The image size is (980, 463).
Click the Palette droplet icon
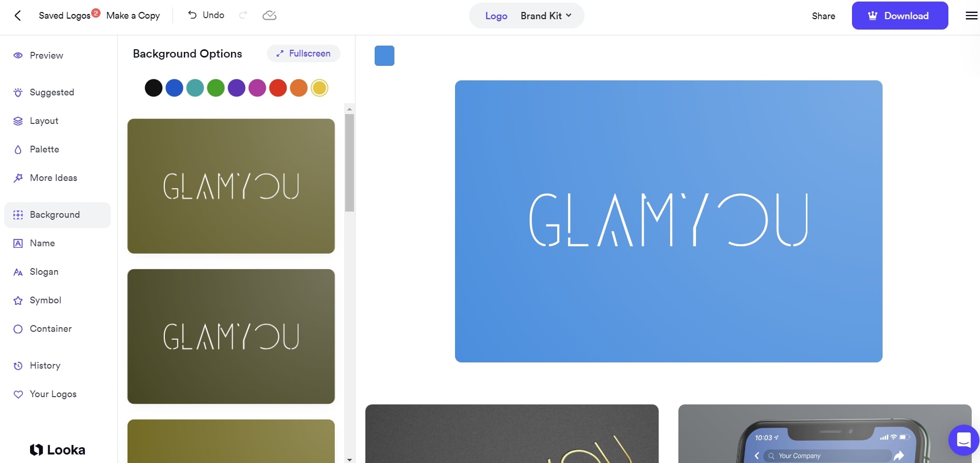pos(18,149)
